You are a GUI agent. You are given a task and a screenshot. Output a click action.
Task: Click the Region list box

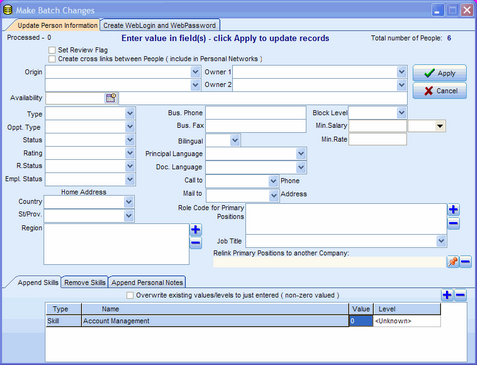pyautogui.click(x=116, y=244)
